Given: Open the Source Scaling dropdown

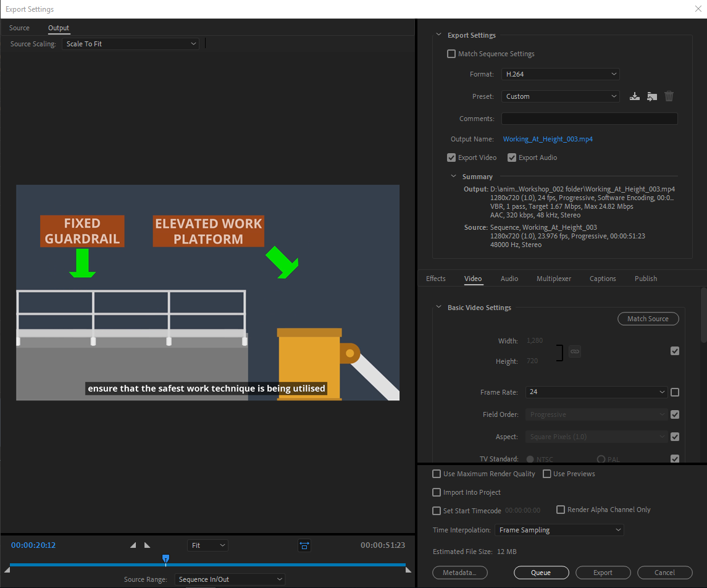Looking at the screenshot, I should click(130, 44).
